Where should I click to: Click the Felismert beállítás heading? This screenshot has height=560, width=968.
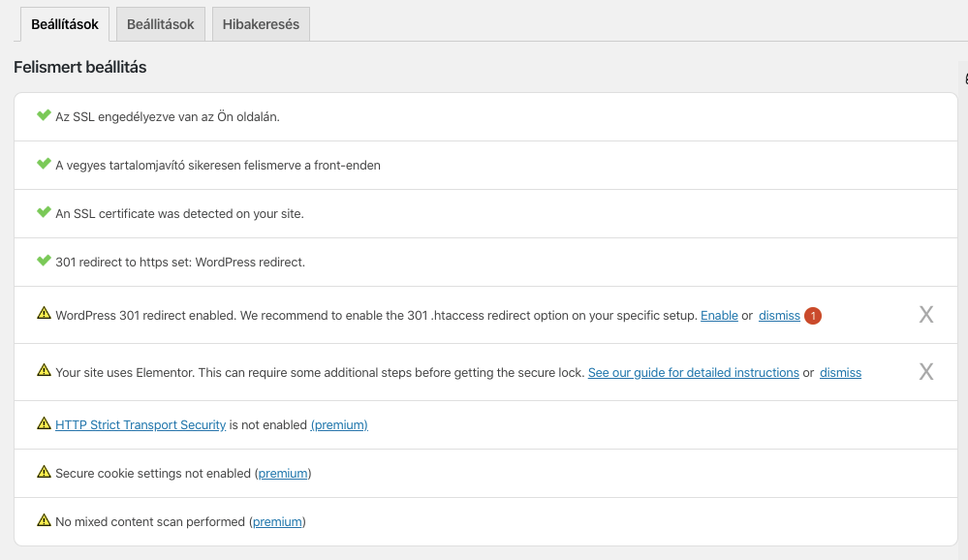tap(80, 67)
